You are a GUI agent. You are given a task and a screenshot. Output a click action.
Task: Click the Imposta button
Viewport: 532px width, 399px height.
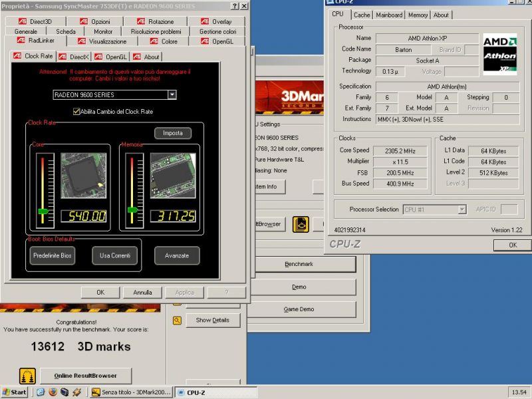click(x=173, y=133)
